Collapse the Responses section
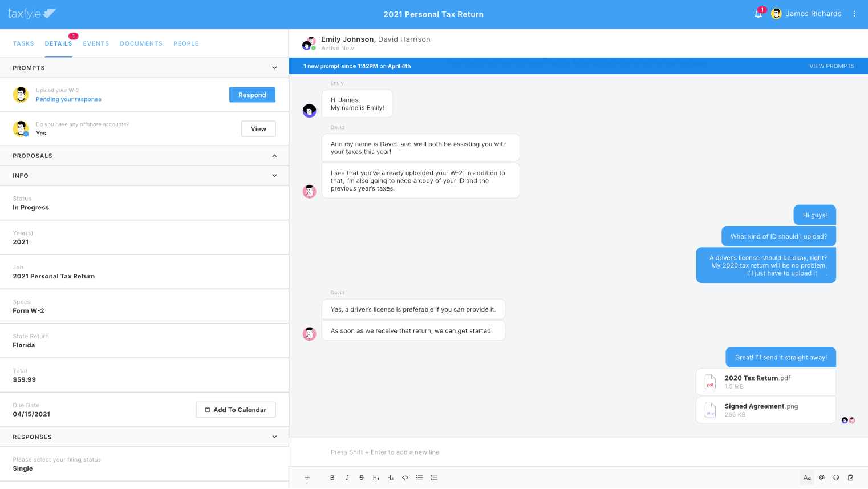 tap(274, 437)
